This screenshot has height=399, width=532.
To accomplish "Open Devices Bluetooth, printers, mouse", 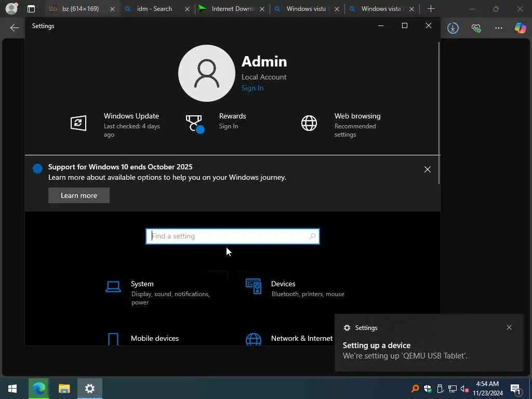I will (x=308, y=294).
